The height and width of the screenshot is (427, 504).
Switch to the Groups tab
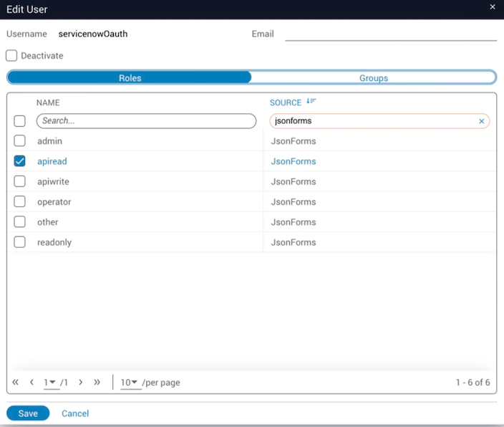coord(373,78)
